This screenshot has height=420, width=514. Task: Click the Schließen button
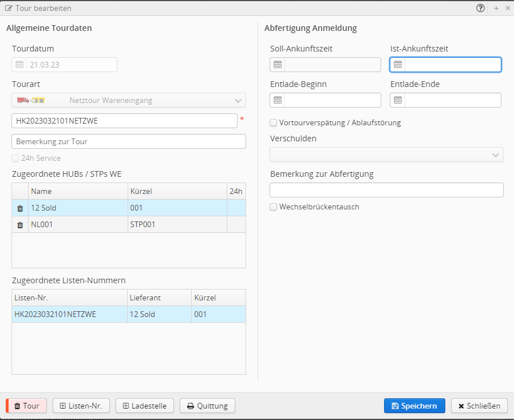479,406
